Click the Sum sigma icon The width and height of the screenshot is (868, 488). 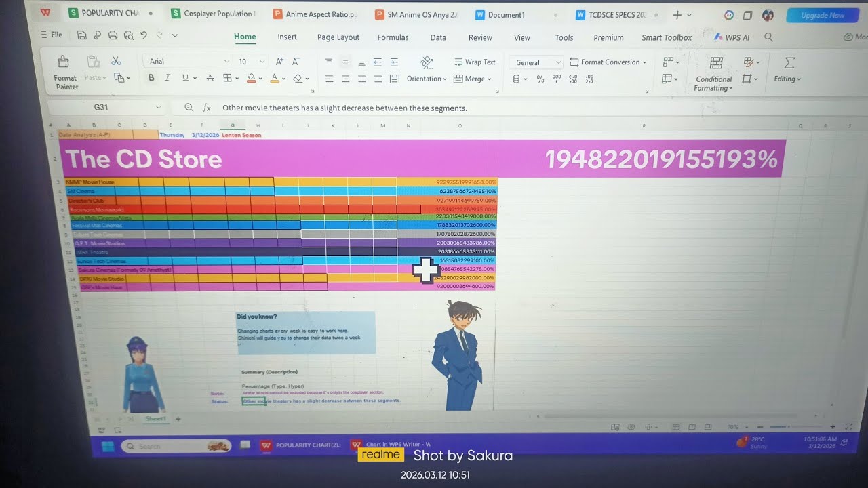pyautogui.click(x=789, y=62)
